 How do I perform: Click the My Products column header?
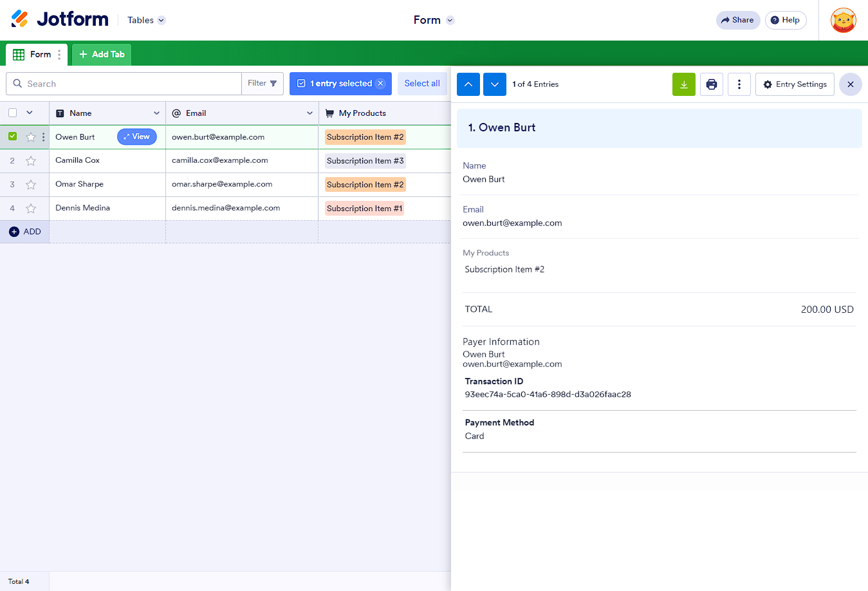point(385,113)
